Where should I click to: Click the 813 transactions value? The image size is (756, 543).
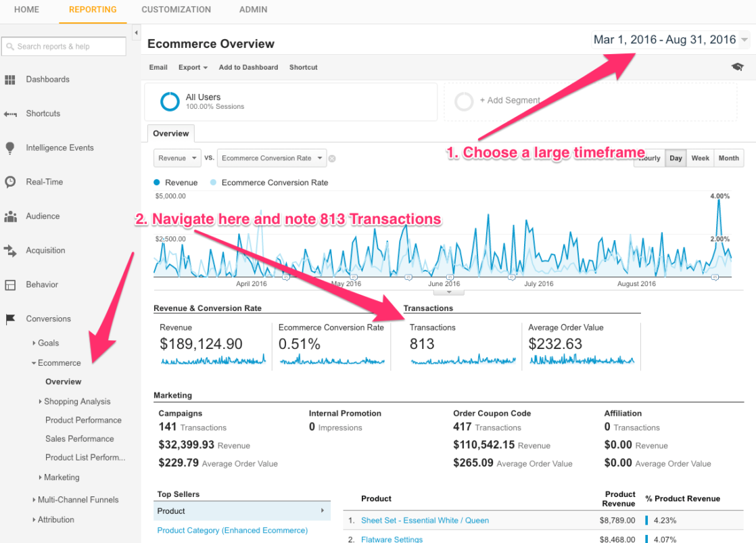click(x=422, y=344)
